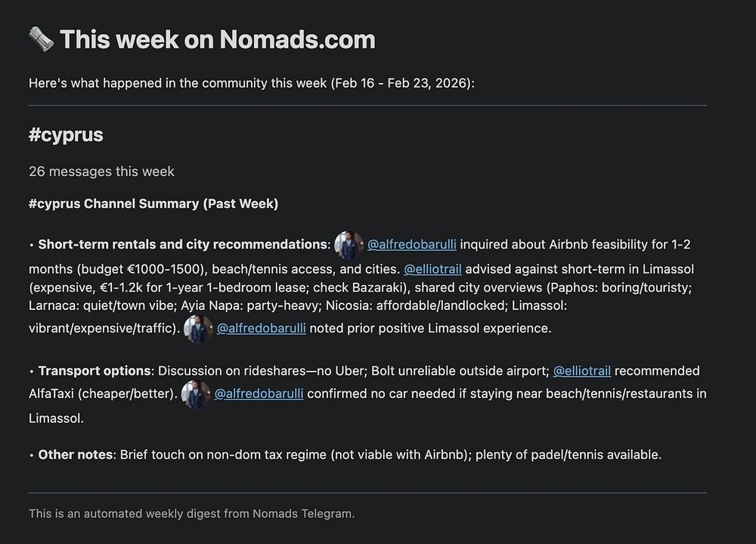
Task: Click avatar next to 'inquired about Airbnb' mention
Action: coord(349,246)
